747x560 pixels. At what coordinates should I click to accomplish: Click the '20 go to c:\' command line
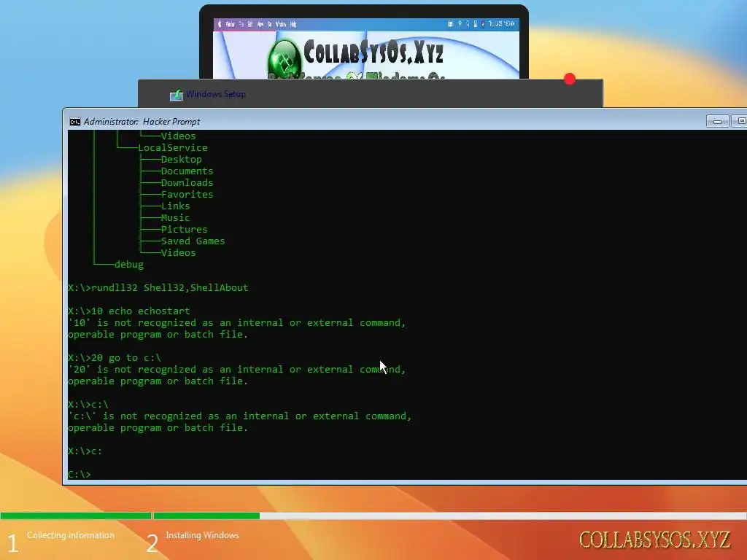pos(115,357)
